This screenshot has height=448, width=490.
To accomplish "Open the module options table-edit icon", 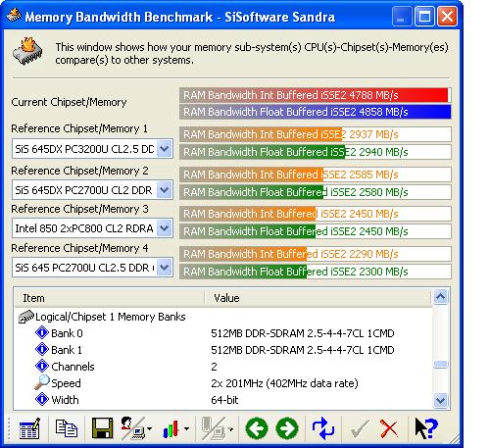I will [x=29, y=428].
